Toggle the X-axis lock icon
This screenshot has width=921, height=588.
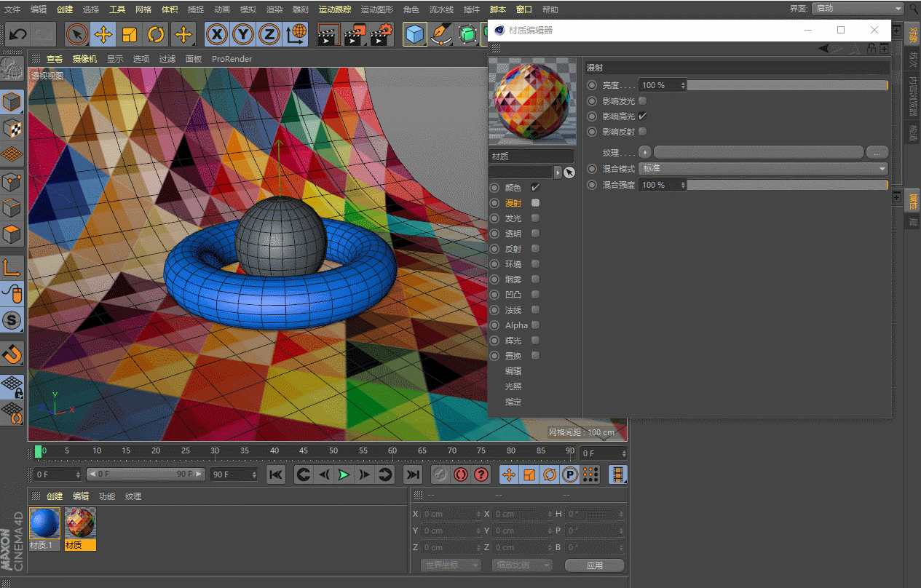tap(216, 34)
